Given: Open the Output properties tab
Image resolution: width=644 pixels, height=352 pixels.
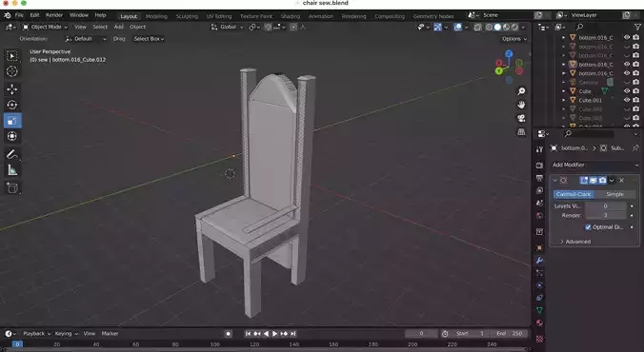Looking at the screenshot, I should pos(539,178).
